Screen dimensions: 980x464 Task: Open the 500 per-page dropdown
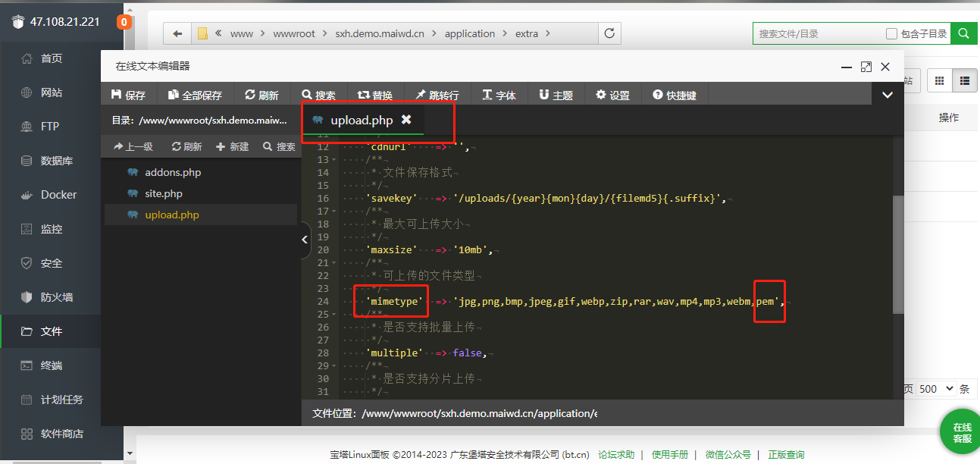(x=938, y=388)
